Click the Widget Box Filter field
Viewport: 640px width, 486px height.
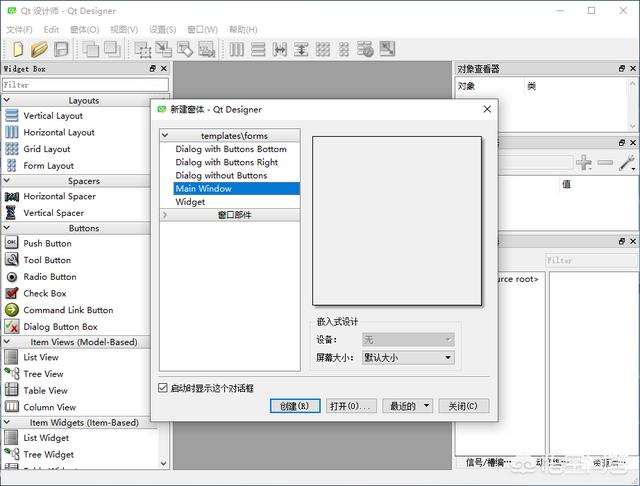85,85
